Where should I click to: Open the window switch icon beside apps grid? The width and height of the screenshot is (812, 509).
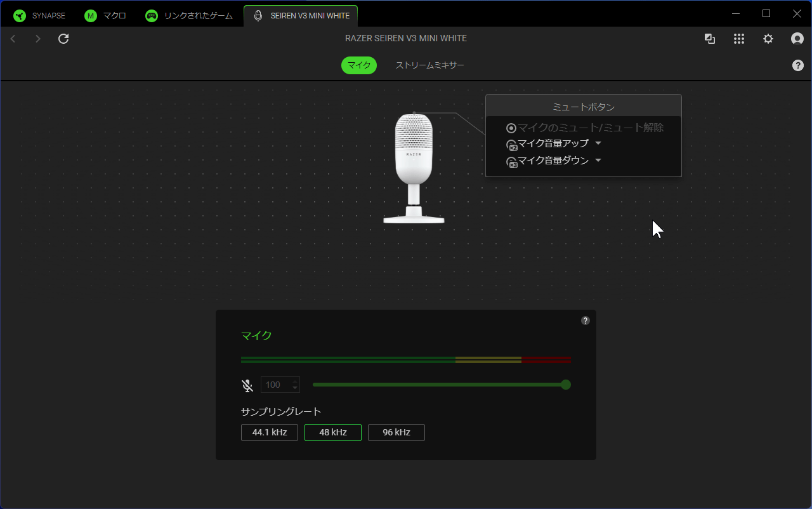click(x=710, y=39)
